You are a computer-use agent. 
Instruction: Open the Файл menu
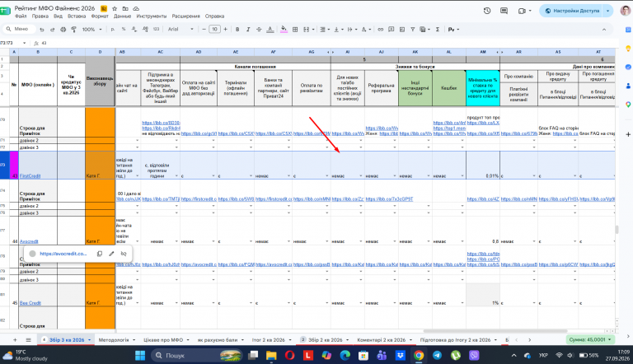click(x=21, y=16)
